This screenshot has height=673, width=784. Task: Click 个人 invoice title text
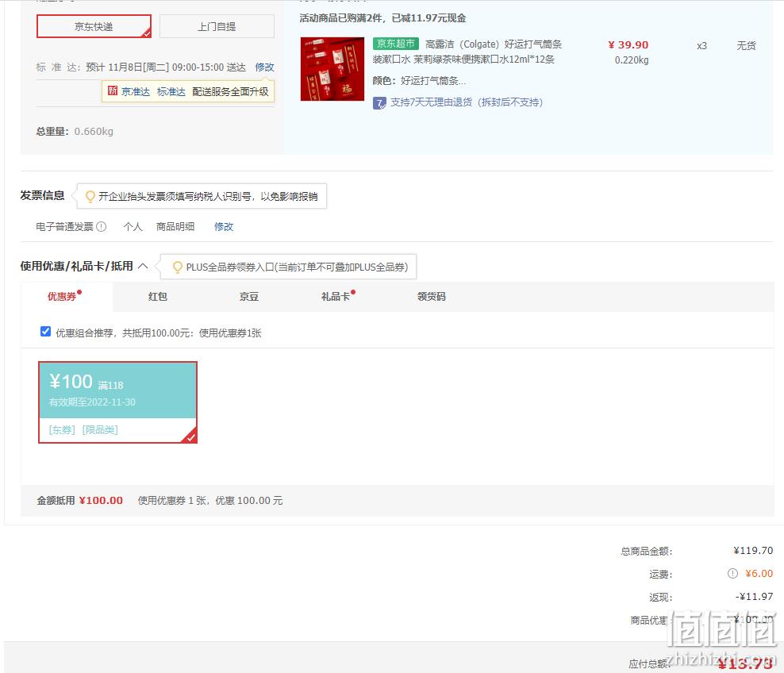(133, 226)
